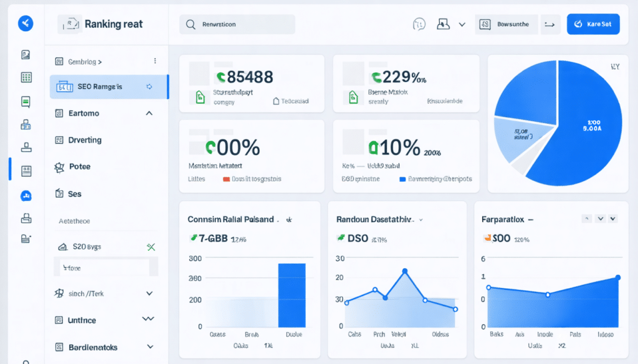This screenshot has width=638, height=364.
Task: Click the DSO value label
Action: point(358,238)
